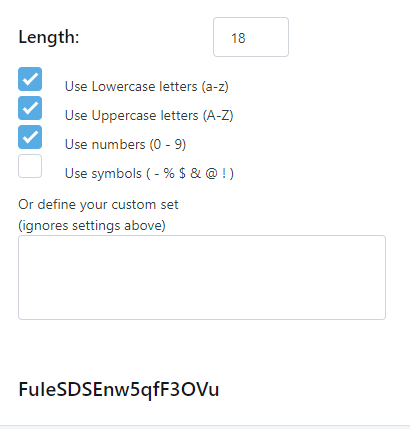410x429 pixels.
Task: Click the "Or define your custom set" label
Action: pyautogui.click(x=98, y=205)
